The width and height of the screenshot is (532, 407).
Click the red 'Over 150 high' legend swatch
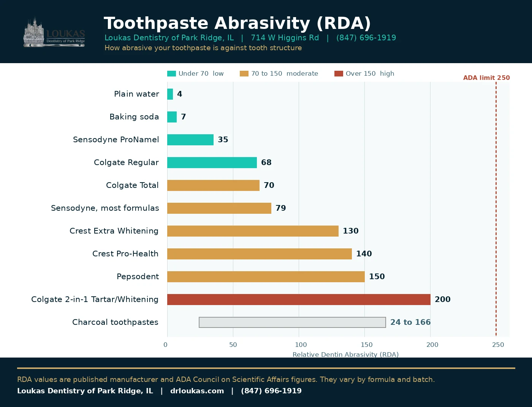339,74
